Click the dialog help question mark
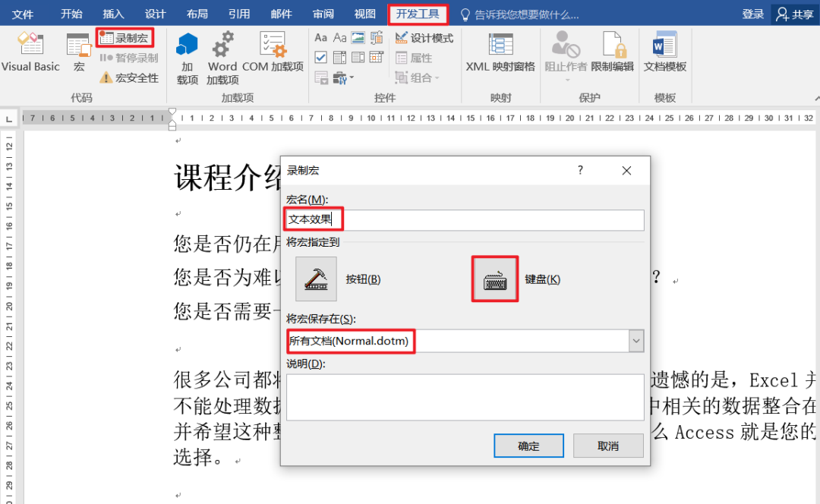Image resolution: width=820 pixels, height=504 pixels. tap(581, 170)
